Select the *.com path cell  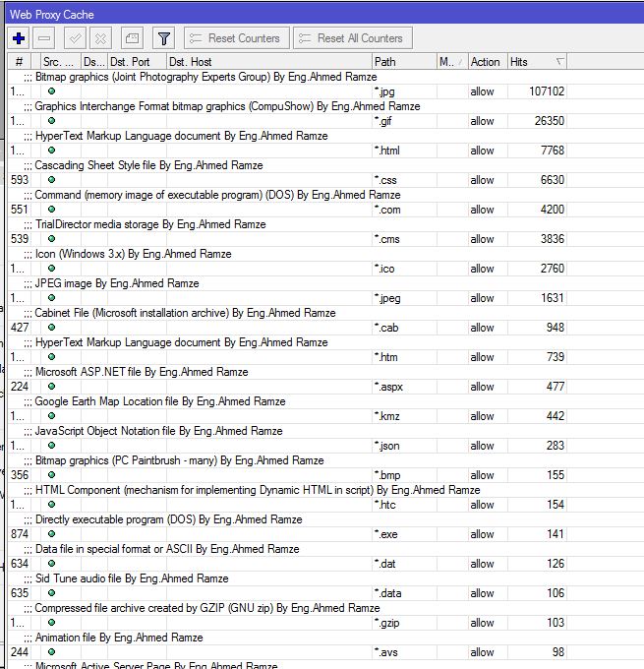[x=404, y=210]
